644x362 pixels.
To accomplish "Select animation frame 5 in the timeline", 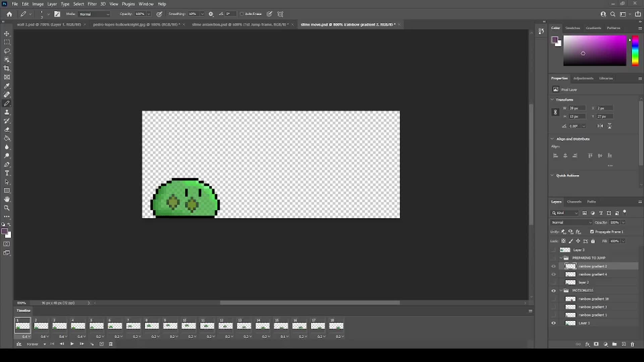I will (x=96, y=325).
